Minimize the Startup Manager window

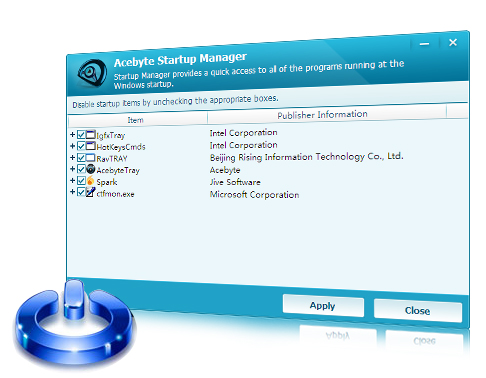pyautogui.click(x=424, y=44)
